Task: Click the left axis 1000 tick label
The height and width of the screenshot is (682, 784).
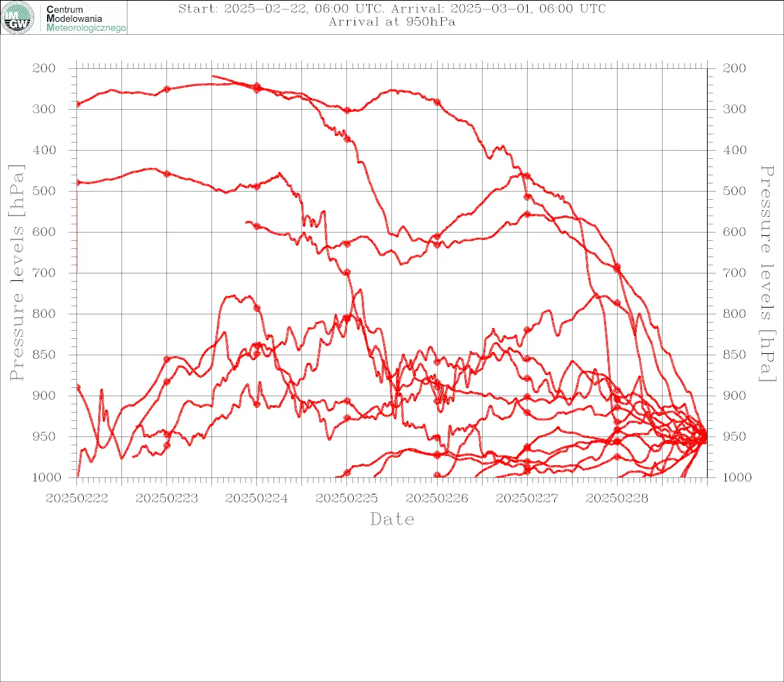Action: (x=47, y=477)
